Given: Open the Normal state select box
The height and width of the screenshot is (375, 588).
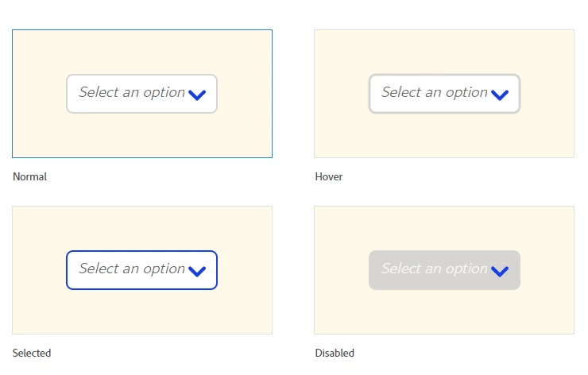Looking at the screenshot, I should [141, 94].
